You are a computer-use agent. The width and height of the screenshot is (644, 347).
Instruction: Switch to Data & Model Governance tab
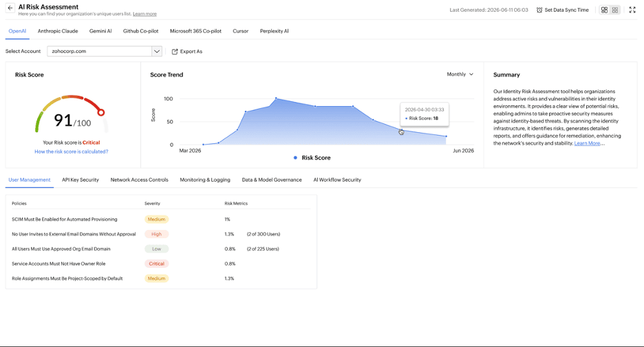[272, 180]
